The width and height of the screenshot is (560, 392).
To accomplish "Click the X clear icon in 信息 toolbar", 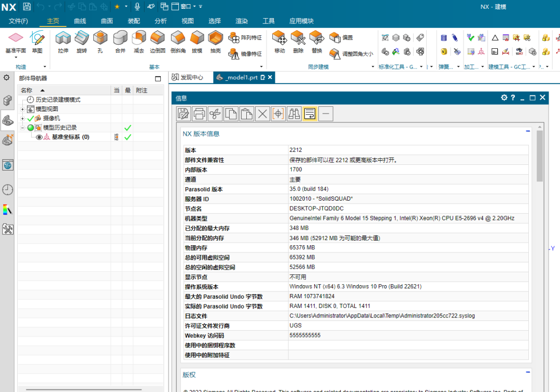I will tap(262, 114).
